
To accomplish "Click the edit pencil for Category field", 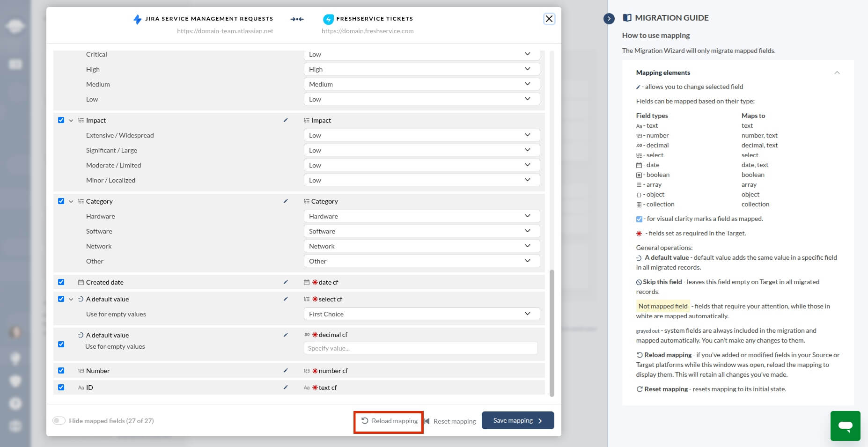I will [286, 201].
